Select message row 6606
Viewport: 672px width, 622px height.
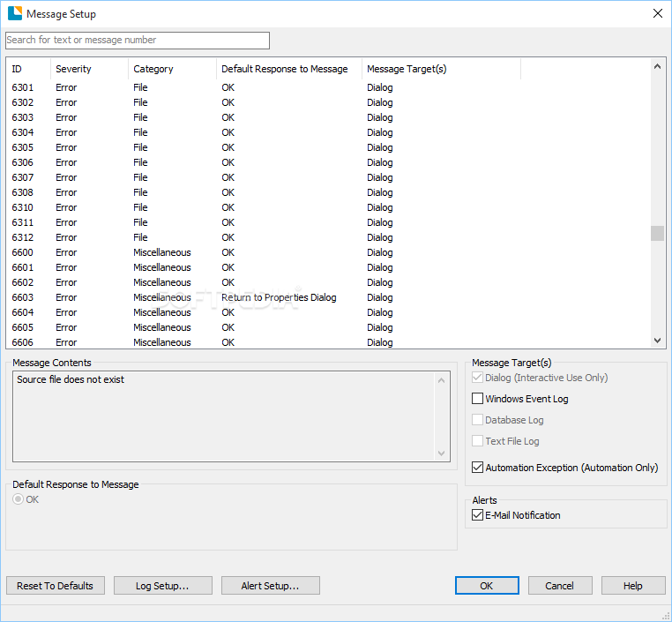(x=328, y=342)
